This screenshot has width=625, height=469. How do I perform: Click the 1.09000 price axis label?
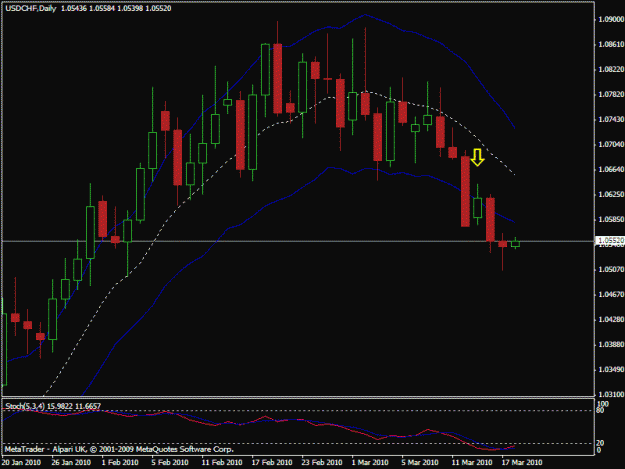pyautogui.click(x=611, y=19)
